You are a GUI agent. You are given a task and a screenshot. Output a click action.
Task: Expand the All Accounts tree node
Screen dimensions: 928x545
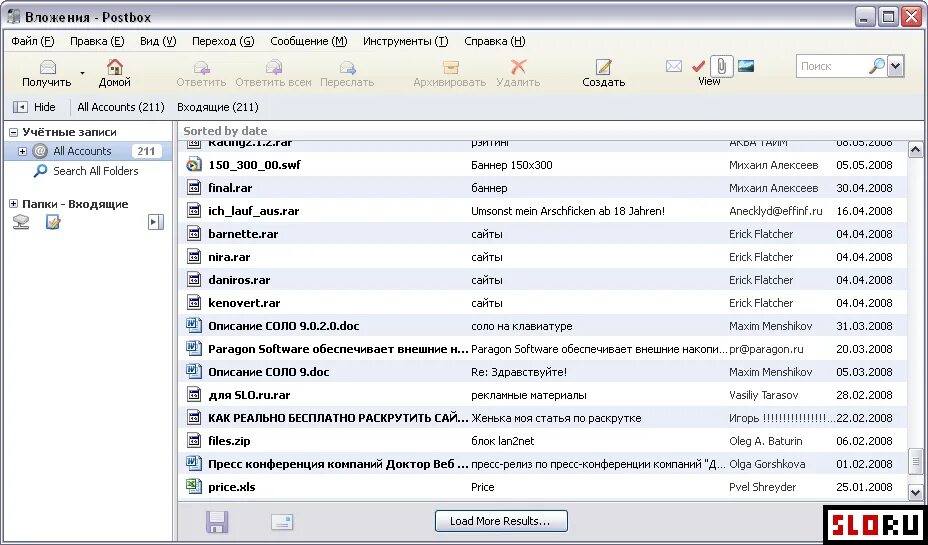click(22, 151)
